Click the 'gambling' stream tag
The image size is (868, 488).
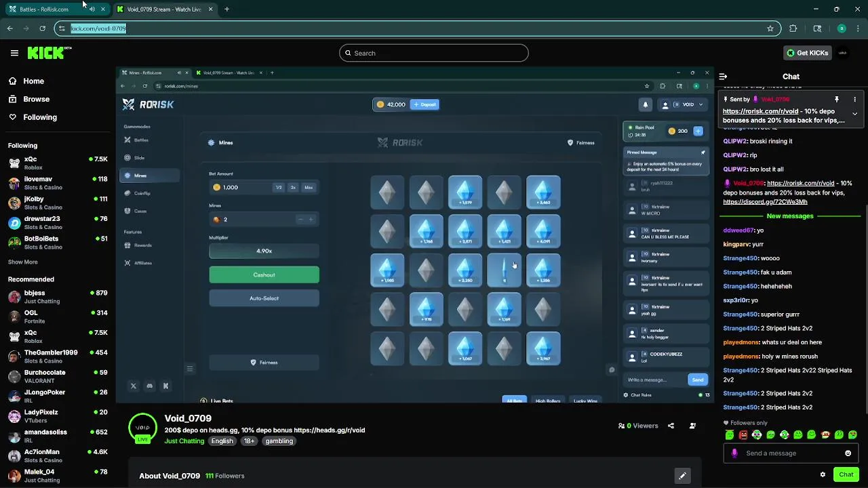coord(279,441)
